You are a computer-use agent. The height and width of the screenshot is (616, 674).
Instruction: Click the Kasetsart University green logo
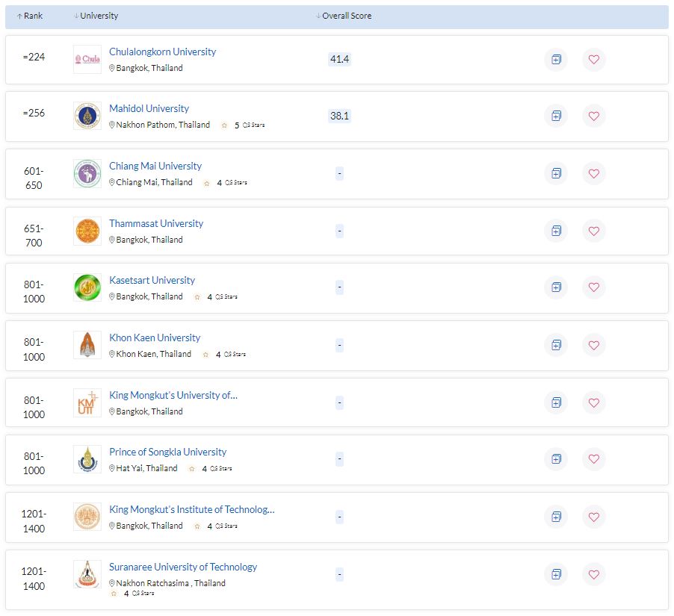(x=87, y=287)
